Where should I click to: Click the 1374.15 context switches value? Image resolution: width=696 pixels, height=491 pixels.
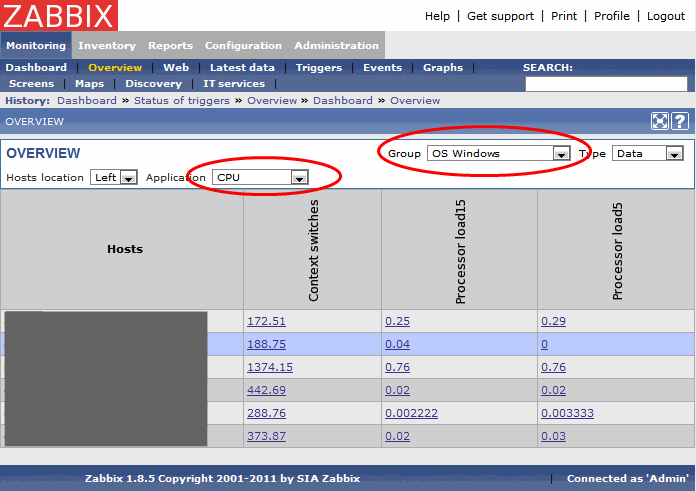pos(270,367)
